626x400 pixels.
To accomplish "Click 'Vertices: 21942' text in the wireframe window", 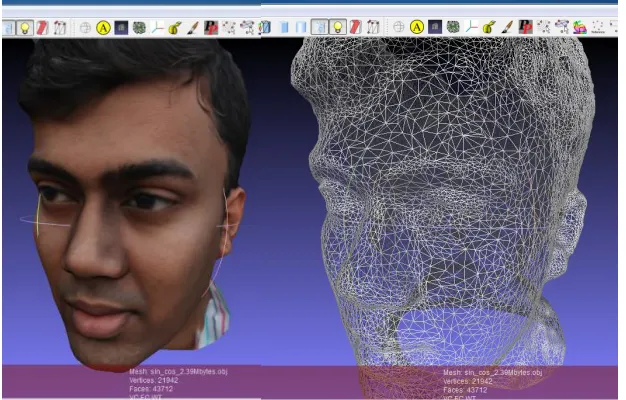I will 468,382.
